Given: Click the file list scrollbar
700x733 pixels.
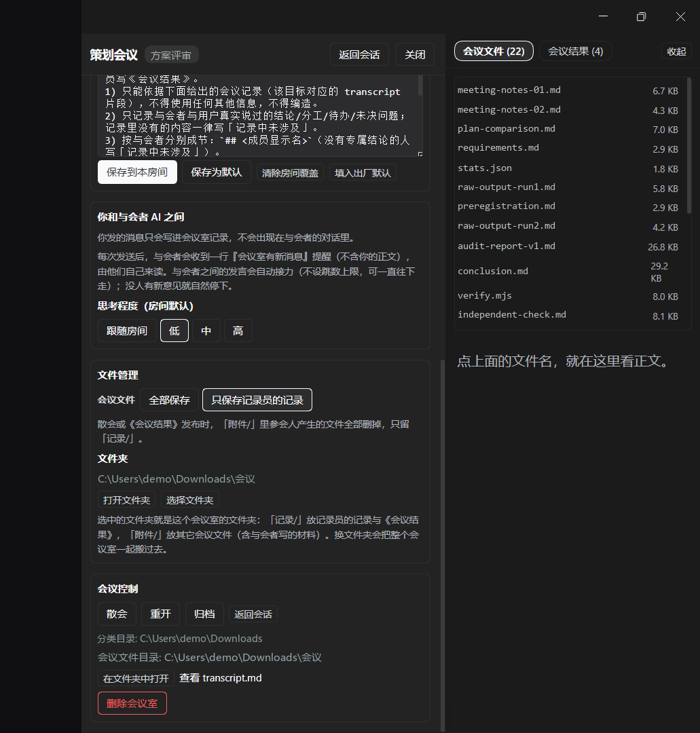Looking at the screenshot, I should click(x=688, y=146).
